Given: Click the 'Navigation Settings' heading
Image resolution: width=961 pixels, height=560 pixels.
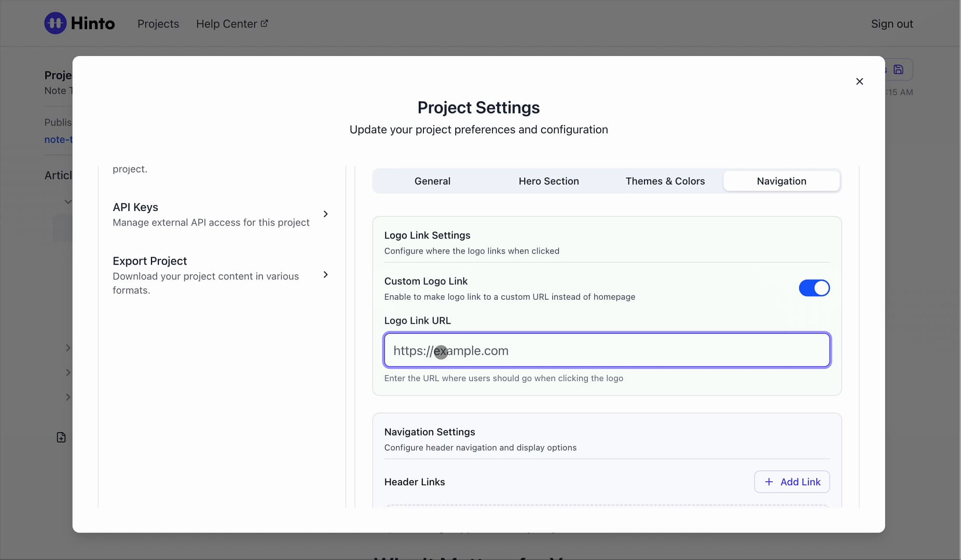Looking at the screenshot, I should pos(430,432).
